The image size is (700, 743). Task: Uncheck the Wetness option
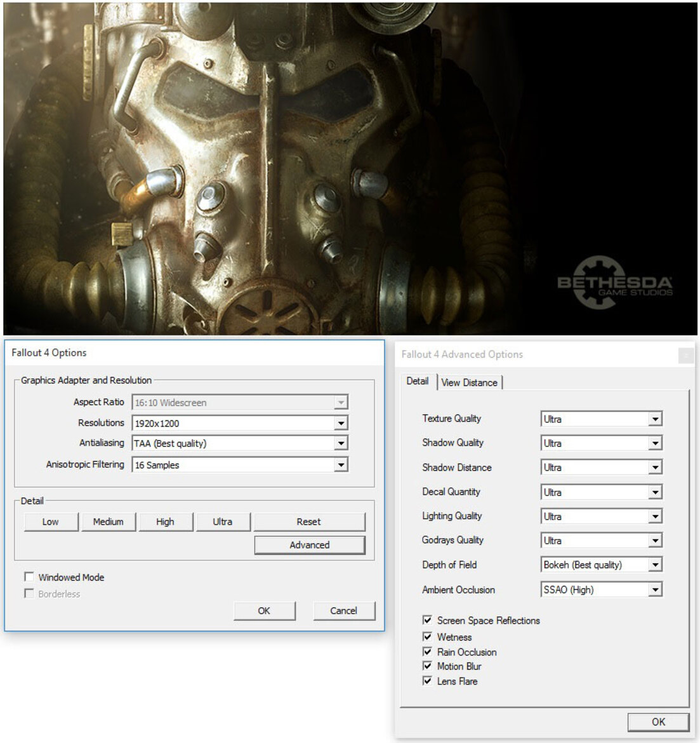click(x=427, y=636)
